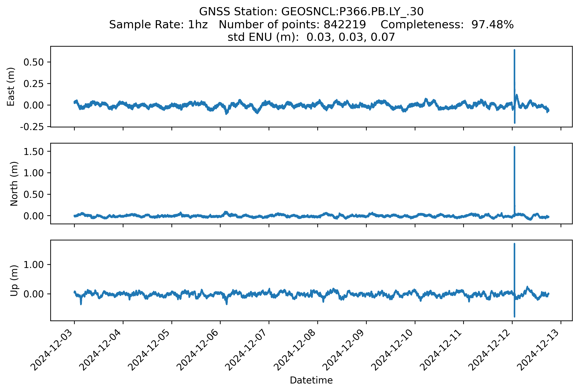Click the 1.50 tick on North axis

[x=34, y=152]
